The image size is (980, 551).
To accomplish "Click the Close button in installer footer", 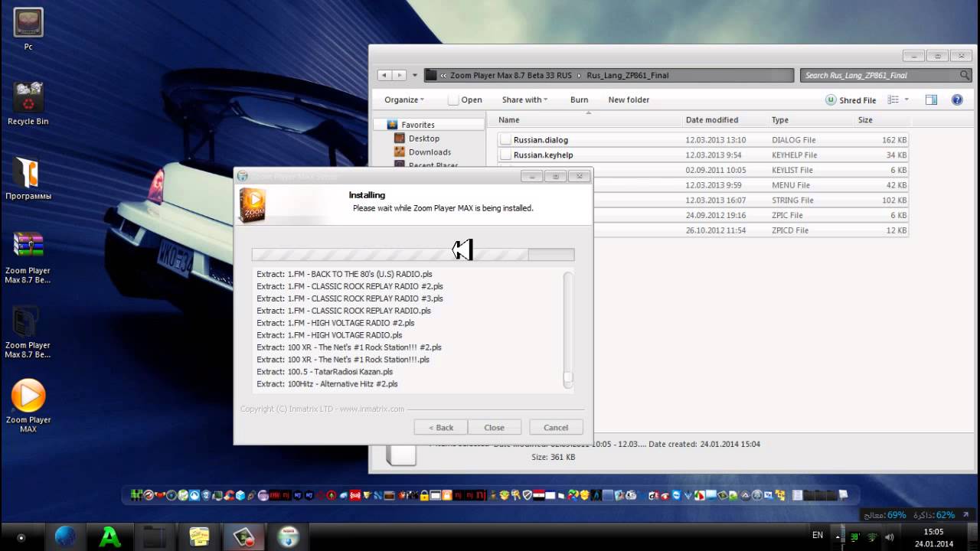I will tap(494, 428).
